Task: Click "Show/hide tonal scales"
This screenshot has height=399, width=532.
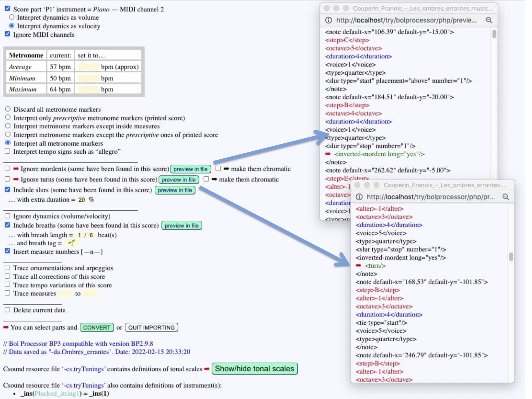Action: [254, 368]
